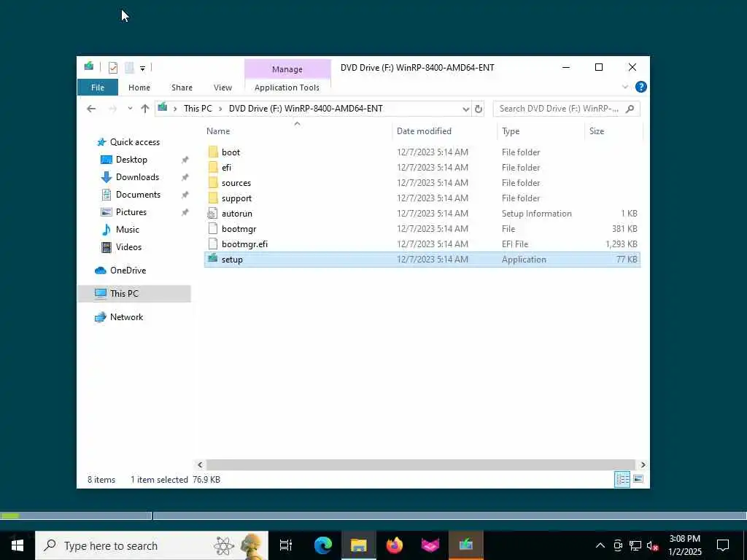Sort by the Size column header
The height and width of the screenshot is (560, 747).
(614, 131)
